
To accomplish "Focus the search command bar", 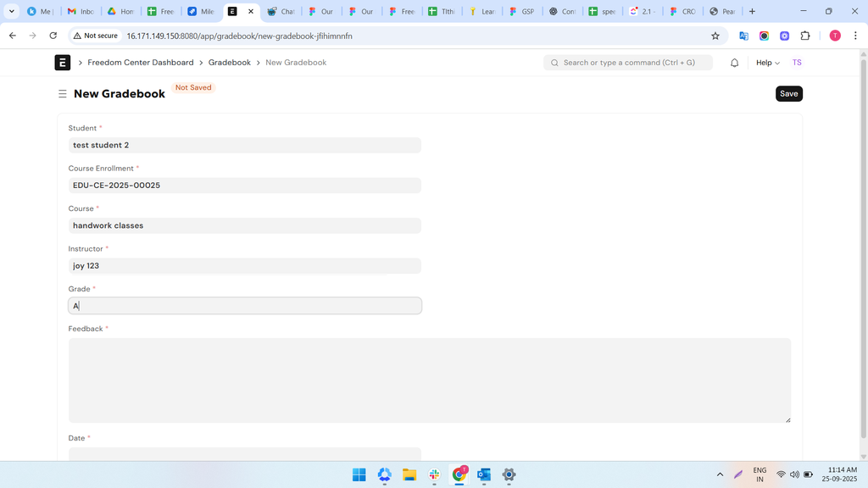I will click(628, 63).
